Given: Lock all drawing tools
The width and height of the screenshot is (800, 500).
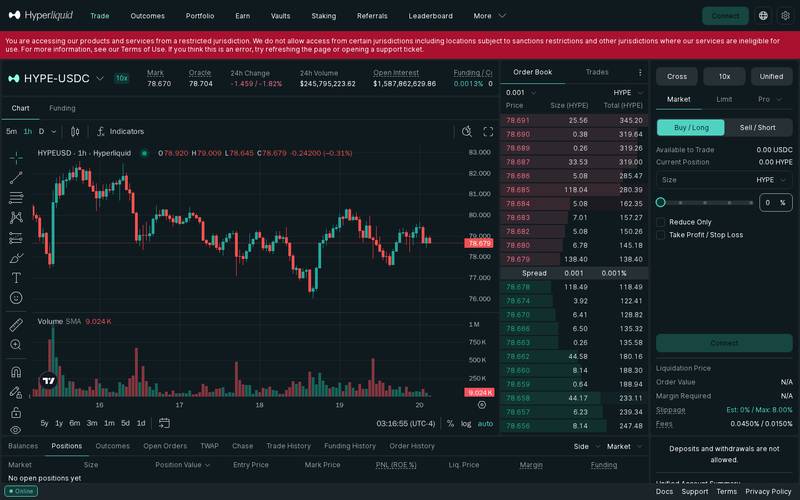Looking at the screenshot, I should click(16, 412).
